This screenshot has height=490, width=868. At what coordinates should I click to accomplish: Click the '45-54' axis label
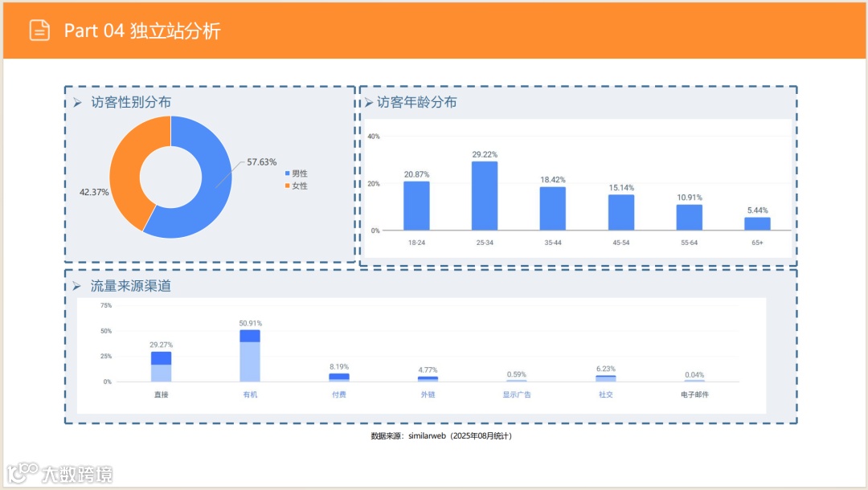(621, 243)
